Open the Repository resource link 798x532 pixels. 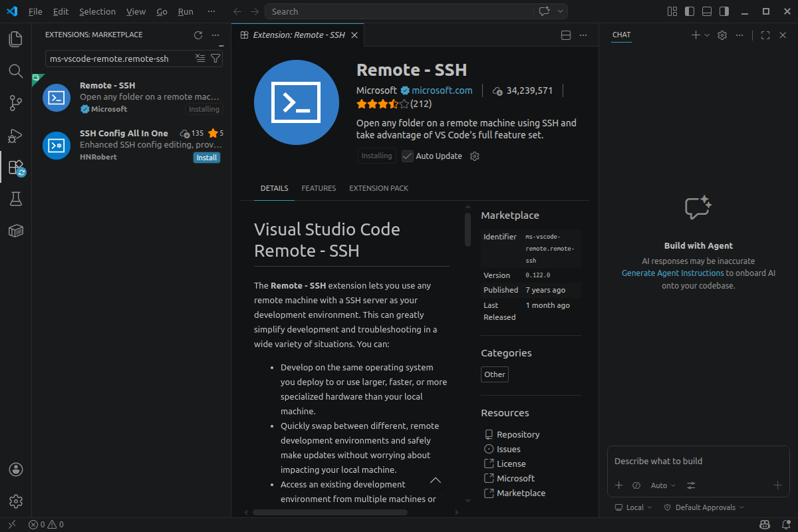[518, 434]
